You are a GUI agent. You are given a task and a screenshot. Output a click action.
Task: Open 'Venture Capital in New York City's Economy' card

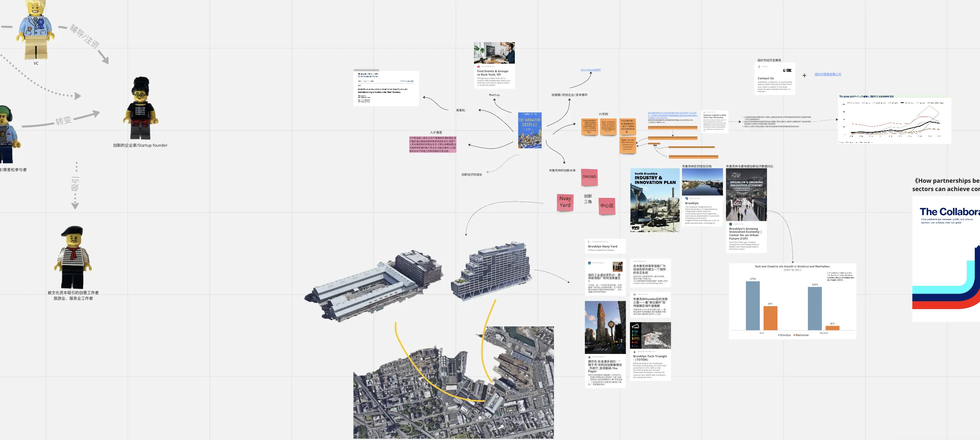(714, 122)
